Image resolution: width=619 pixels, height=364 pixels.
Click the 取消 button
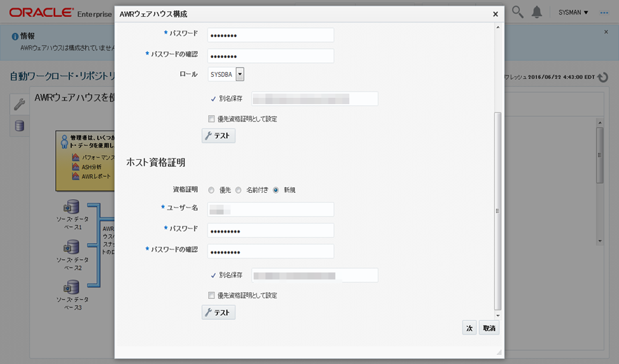[x=489, y=328]
